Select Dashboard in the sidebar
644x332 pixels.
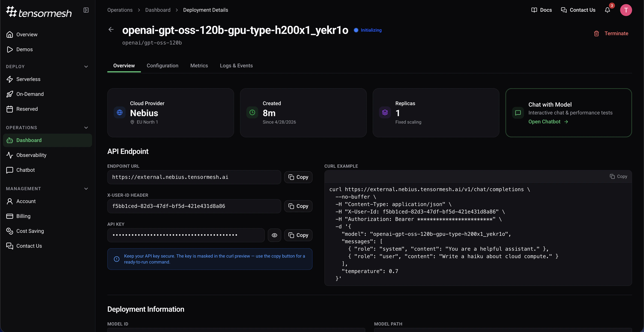[48, 140]
